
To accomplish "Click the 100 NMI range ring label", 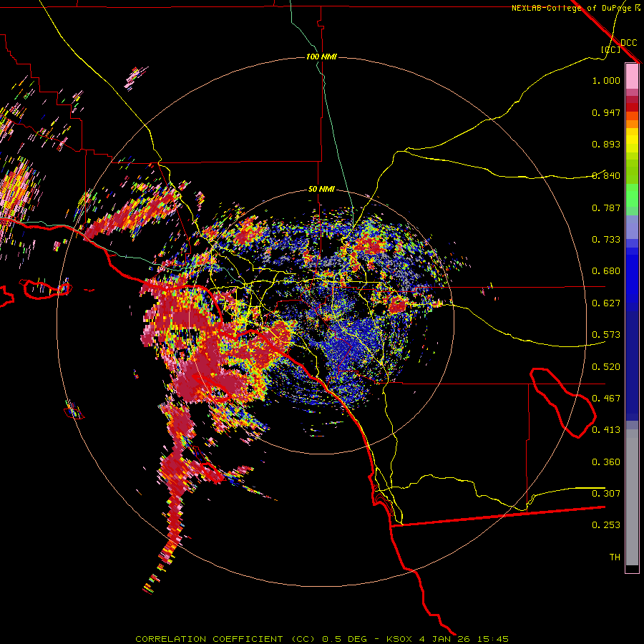I will tap(321, 57).
